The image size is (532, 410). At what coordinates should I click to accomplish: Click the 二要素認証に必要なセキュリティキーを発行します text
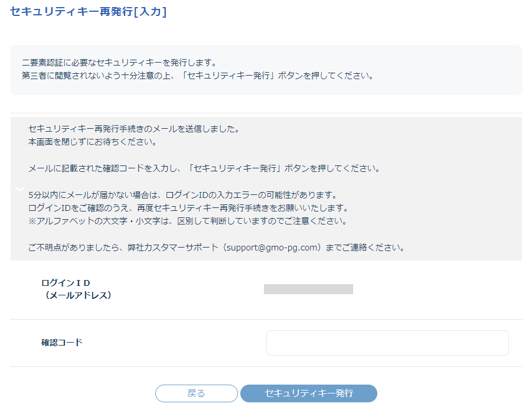click(119, 63)
